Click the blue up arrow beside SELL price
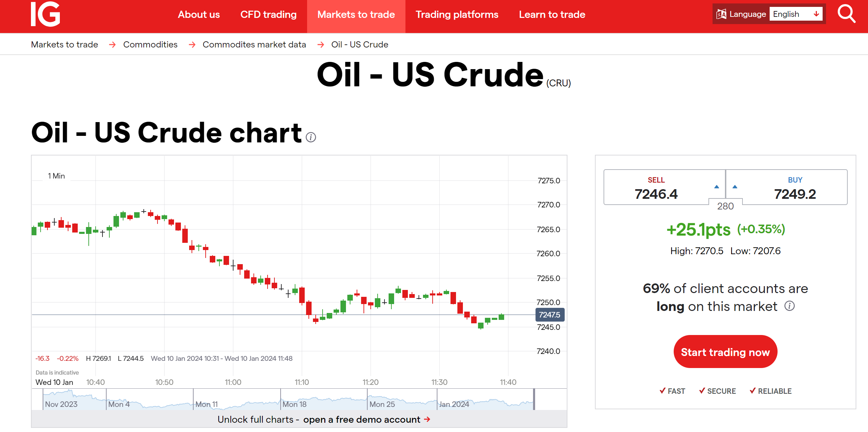Image resolution: width=868 pixels, height=432 pixels. (x=717, y=187)
